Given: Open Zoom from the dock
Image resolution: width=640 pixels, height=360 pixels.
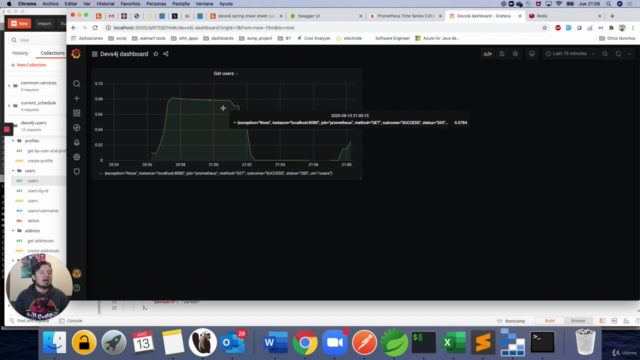Looking at the screenshot, I should pos(335,342).
